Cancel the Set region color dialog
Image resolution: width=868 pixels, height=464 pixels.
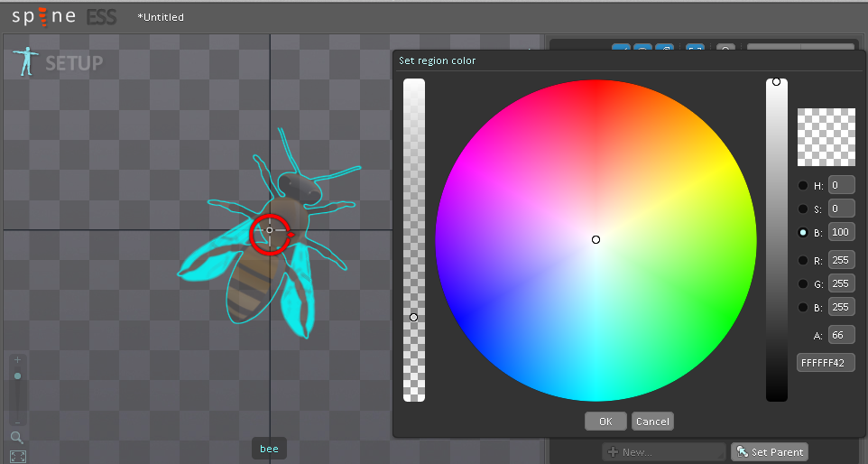pyautogui.click(x=651, y=422)
